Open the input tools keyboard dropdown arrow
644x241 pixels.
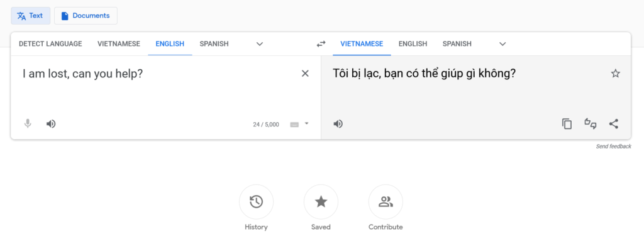click(x=306, y=123)
